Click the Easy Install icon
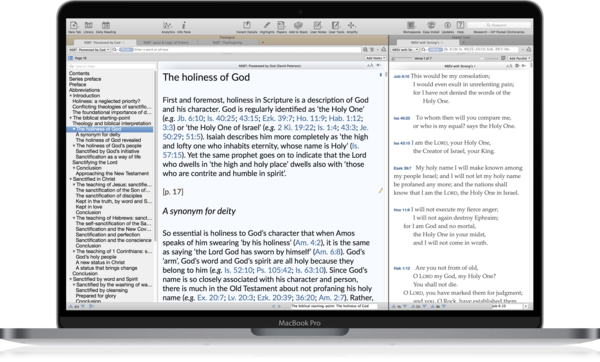The width and height of the screenshot is (600, 362). (431, 26)
